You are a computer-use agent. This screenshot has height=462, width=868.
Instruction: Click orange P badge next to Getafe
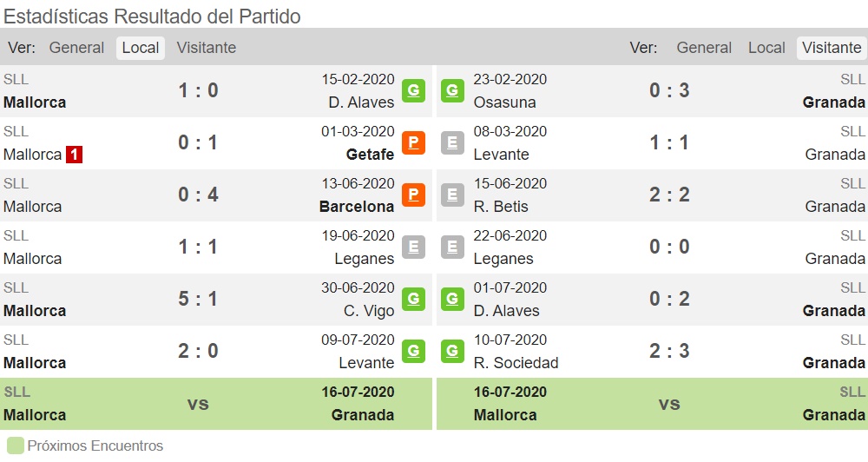click(413, 142)
